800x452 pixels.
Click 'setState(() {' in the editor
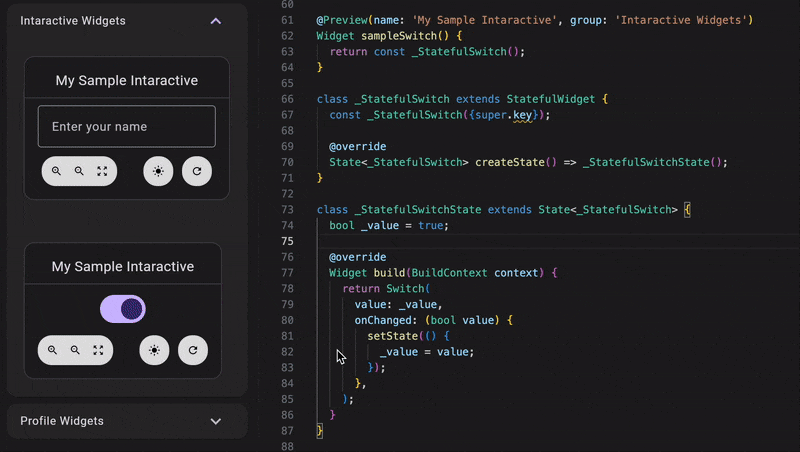tap(408, 336)
